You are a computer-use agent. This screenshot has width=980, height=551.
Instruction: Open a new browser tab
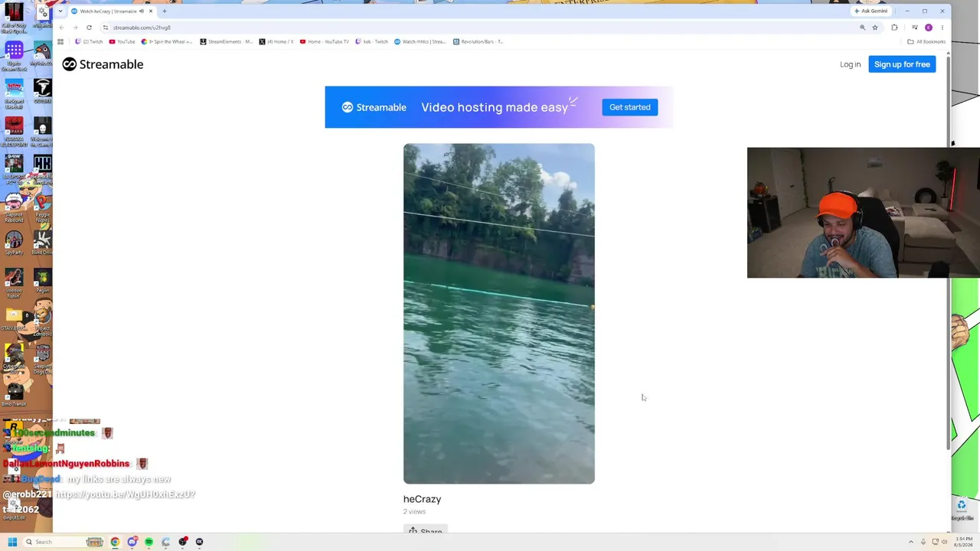click(x=165, y=11)
